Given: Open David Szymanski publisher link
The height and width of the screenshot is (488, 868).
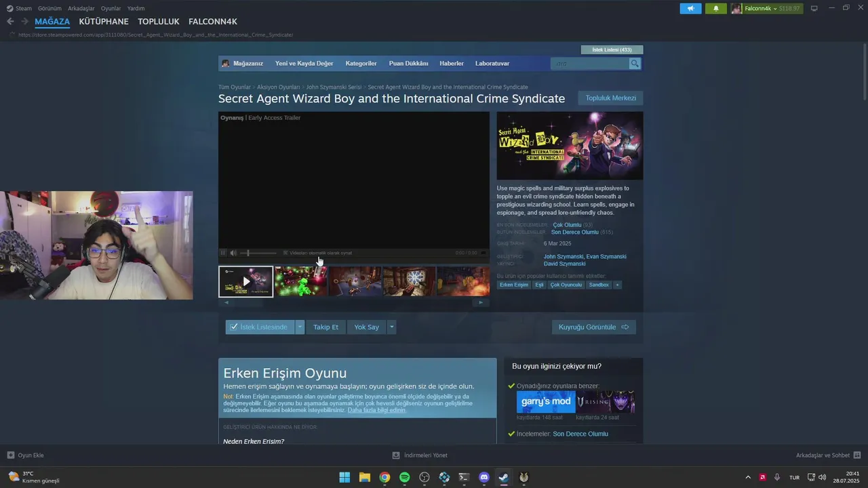Looking at the screenshot, I should [564, 264].
